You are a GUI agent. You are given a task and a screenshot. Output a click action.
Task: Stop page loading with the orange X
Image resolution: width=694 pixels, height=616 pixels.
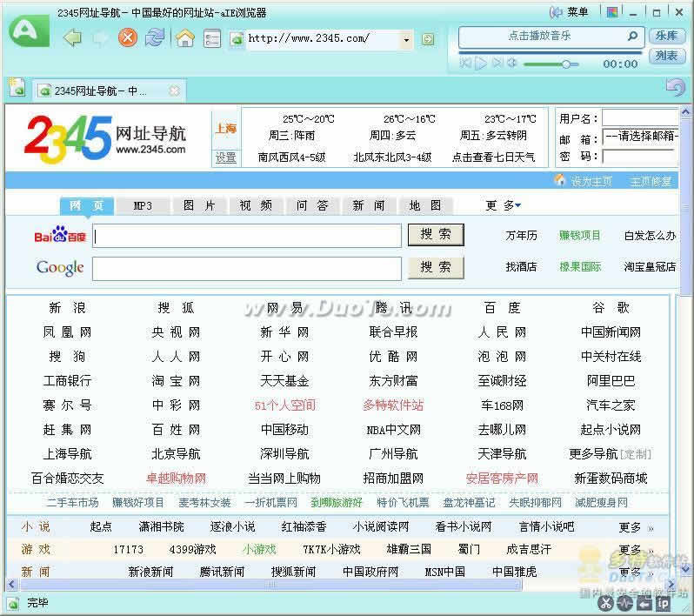[128, 38]
